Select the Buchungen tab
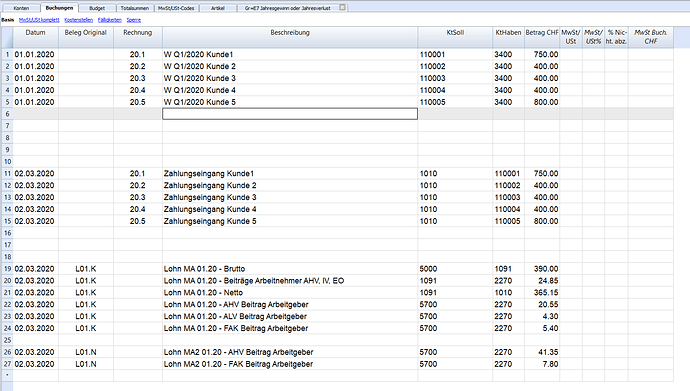This screenshot has height=391, width=690. (x=59, y=7)
